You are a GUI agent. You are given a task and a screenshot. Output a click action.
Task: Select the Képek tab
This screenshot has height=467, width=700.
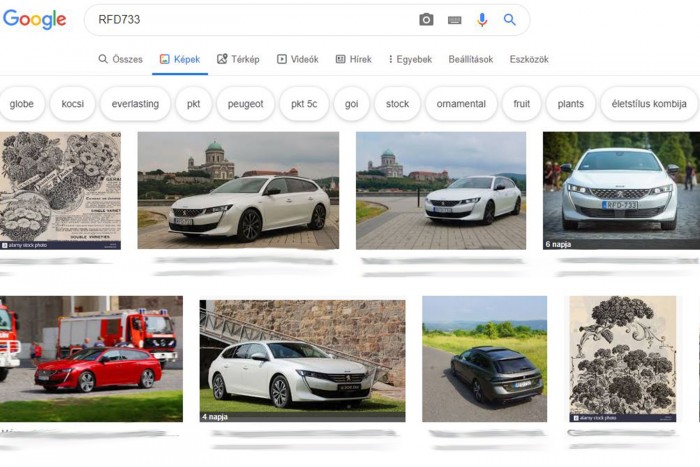pos(180,59)
